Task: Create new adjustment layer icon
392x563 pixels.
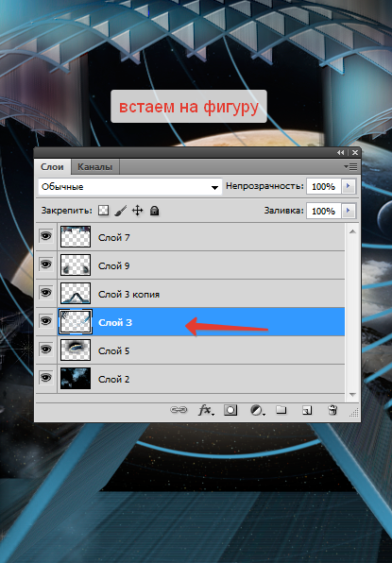Action: coord(257,410)
